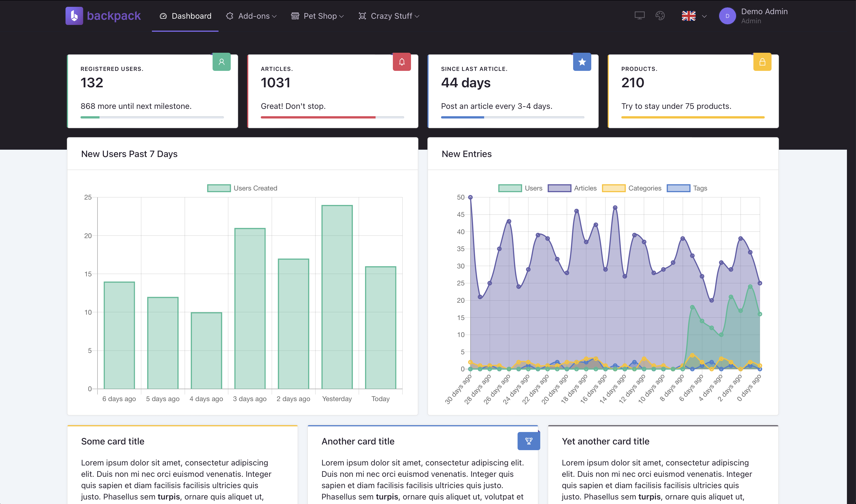Click the Pet Shop dropdown chevron
Screen dimensions: 856x504
point(341,16)
